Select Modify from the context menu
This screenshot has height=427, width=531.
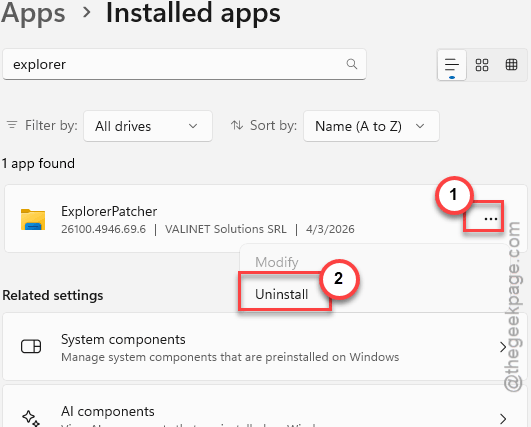pyautogui.click(x=277, y=262)
